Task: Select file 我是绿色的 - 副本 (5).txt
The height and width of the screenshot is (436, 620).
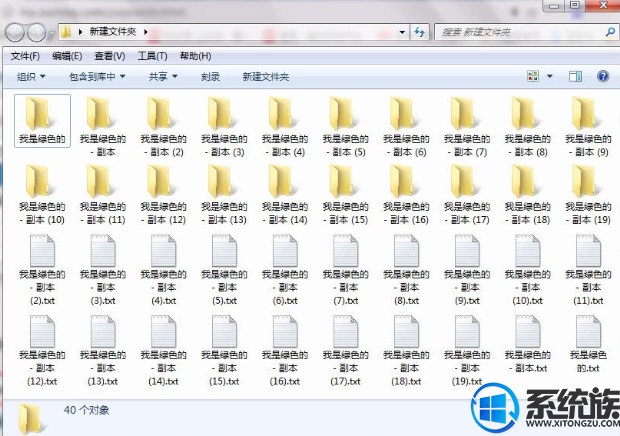Action: point(224,270)
